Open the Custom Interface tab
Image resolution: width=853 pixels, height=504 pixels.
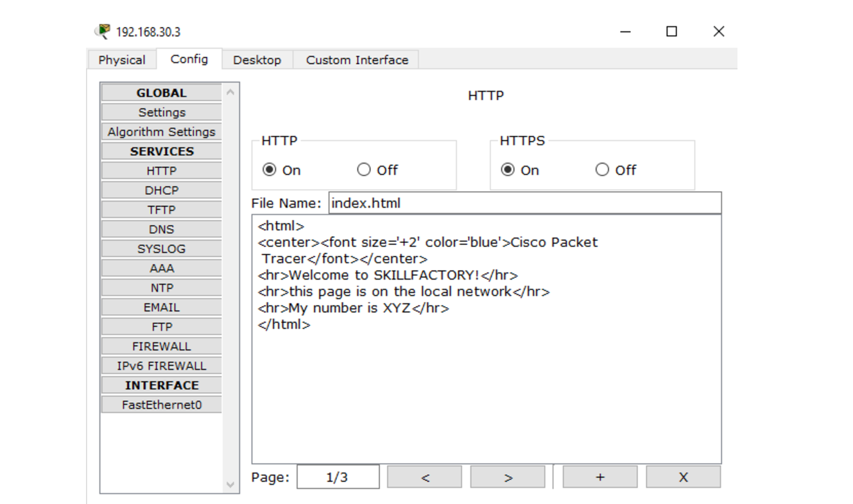coord(357,60)
